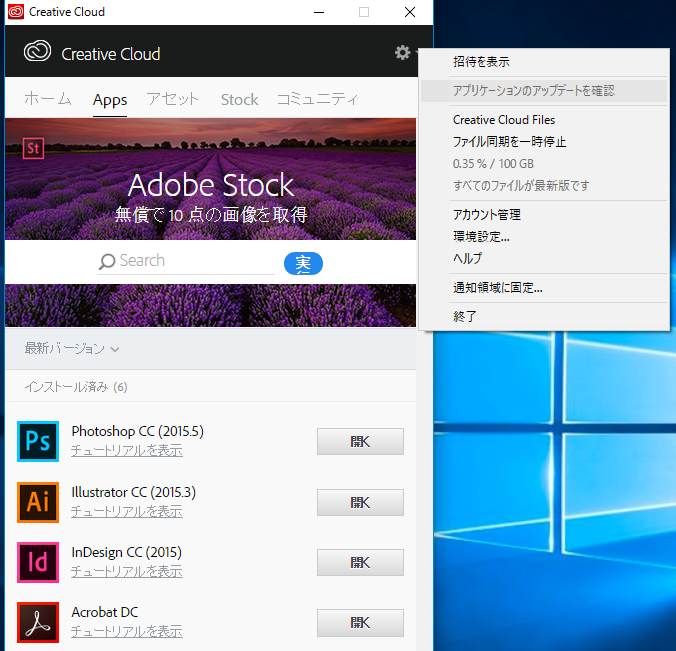Click the Creative Cloud logo in header

coord(38,51)
